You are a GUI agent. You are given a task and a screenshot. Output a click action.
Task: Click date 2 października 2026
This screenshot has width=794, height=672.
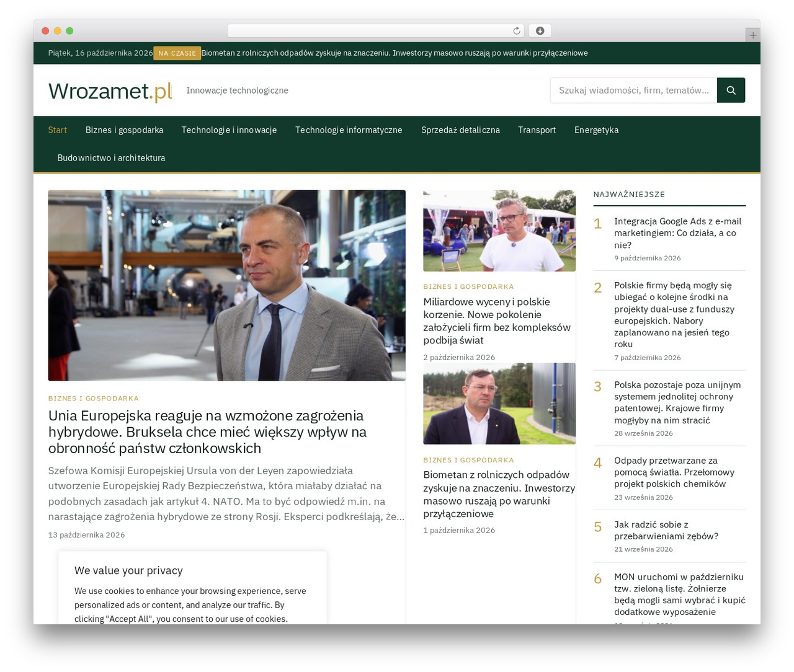coord(459,358)
